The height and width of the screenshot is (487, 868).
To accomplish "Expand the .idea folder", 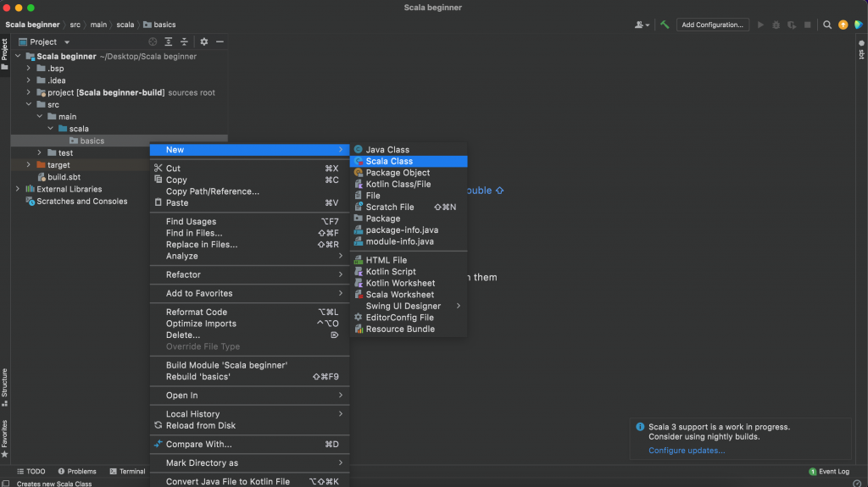I will coord(29,80).
